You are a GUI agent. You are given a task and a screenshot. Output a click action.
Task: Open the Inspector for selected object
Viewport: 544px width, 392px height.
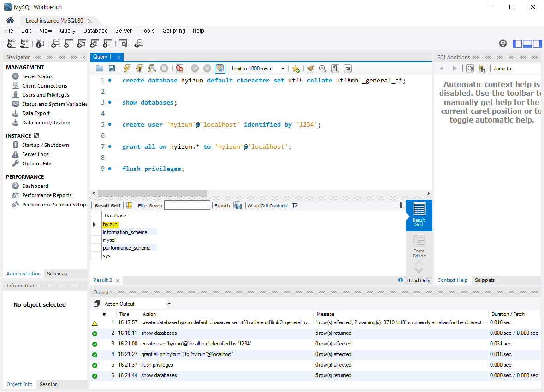[40, 43]
